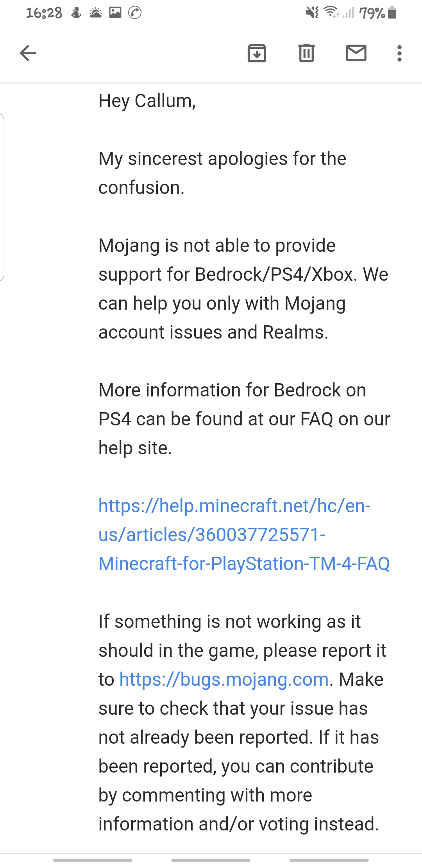The height and width of the screenshot is (868, 422).
Task: Tap the left navigation gesture bar
Action: [93, 860]
